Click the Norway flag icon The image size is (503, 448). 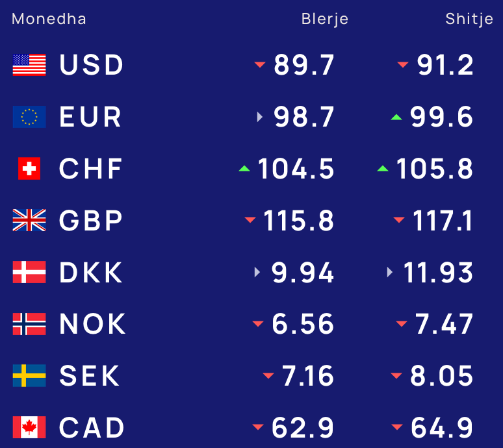29,324
